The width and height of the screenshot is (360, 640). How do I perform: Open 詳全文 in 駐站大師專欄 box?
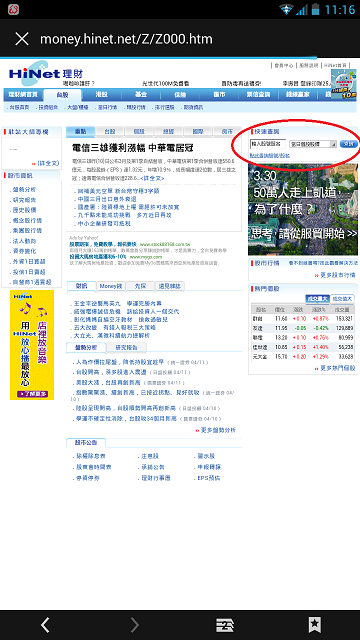[48, 163]
